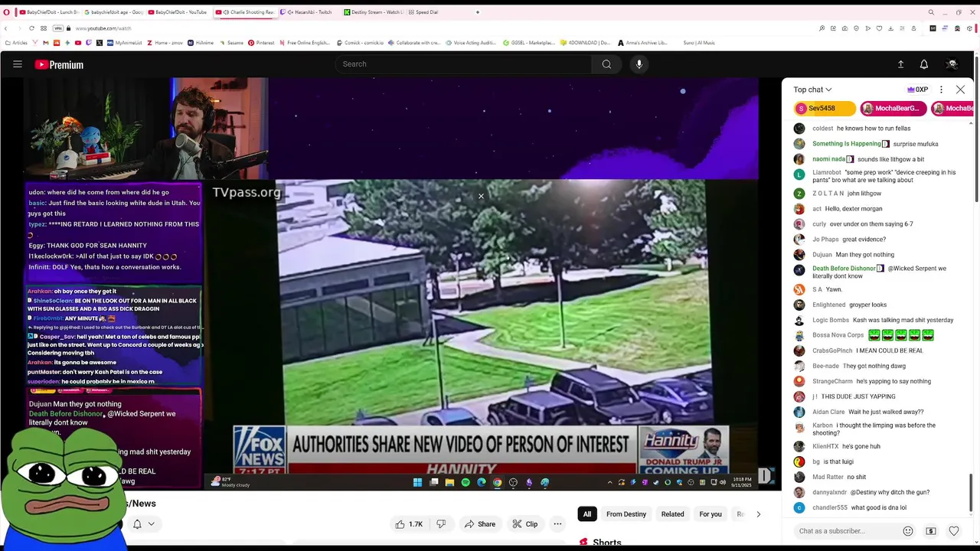This screenshot has height=551, width=980.
Task: Click chandler555 chat message
Action: pyautogui.click(x=859, y=507)
